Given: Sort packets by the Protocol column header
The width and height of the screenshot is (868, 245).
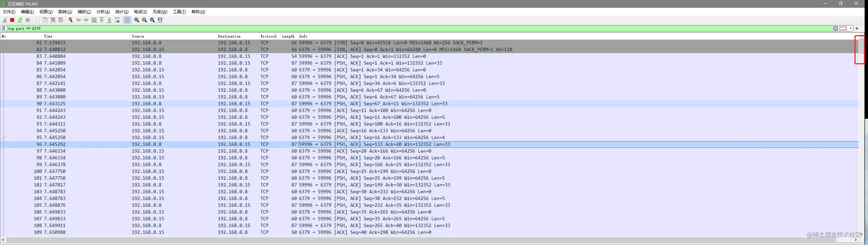Looking at the screenshot, I should point(269,36).
